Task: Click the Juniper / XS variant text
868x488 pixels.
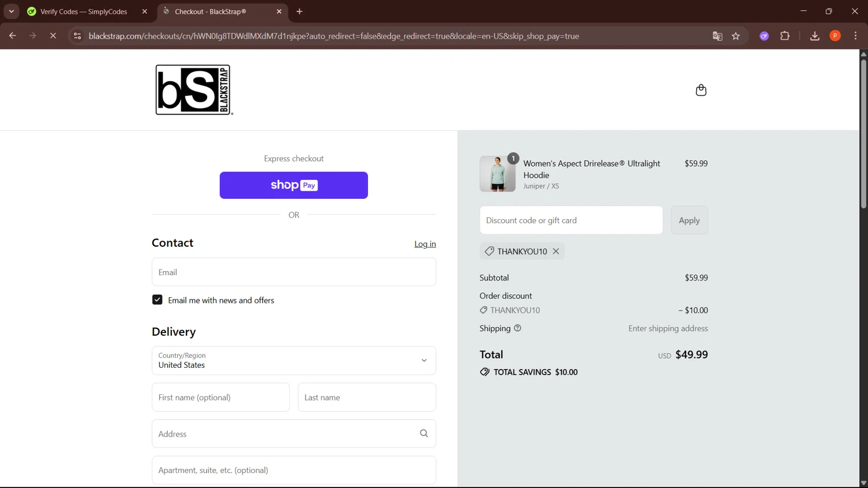Action: coord(541,186)
